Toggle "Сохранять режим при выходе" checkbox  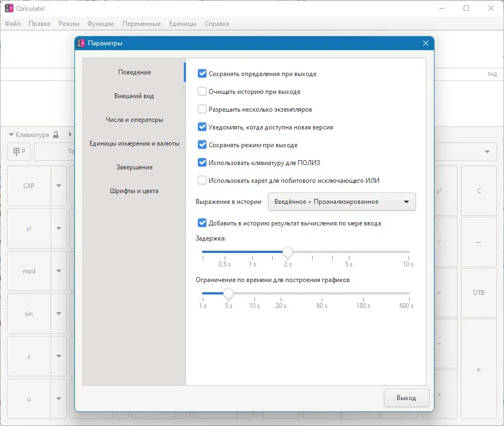coord(202,145)
